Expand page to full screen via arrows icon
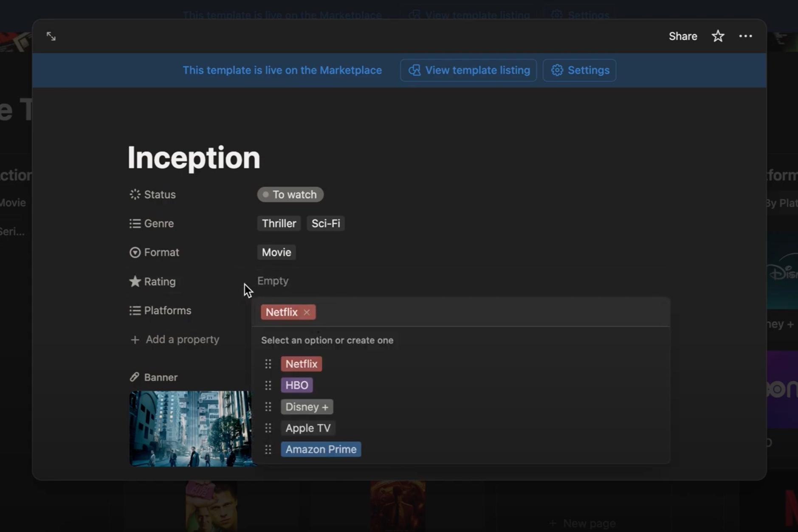The image size is (798, 532). coord(51,37)
